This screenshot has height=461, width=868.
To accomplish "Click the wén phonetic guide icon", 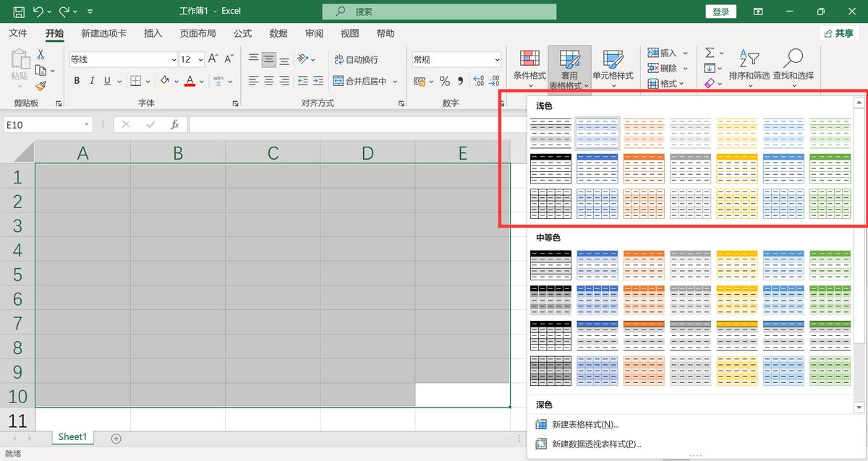I will tap(218, 81).
